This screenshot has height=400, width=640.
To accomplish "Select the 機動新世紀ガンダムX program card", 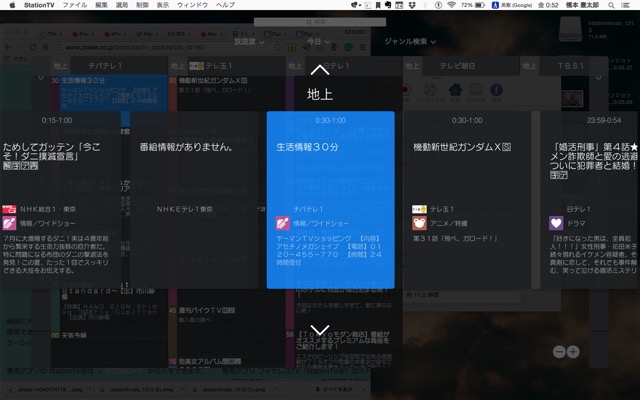I will pyautogui.click(x=467, y=200).
